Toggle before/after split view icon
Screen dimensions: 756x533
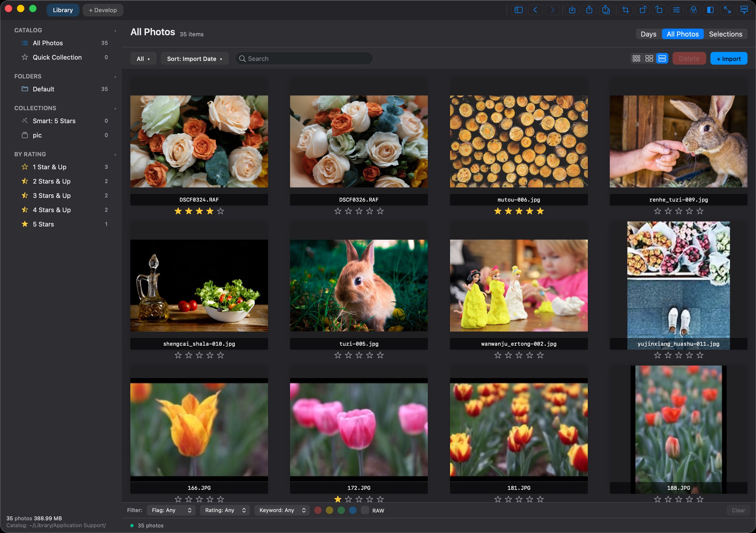710,10
